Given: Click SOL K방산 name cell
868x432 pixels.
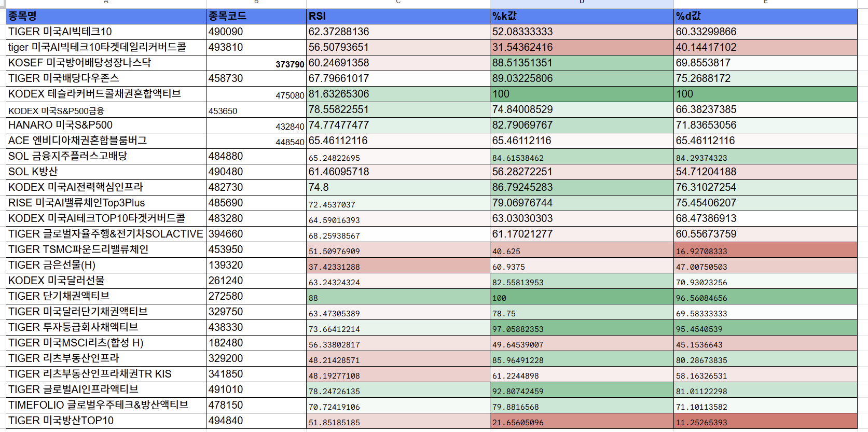Looking at the screenshot, I should (106, 172).
